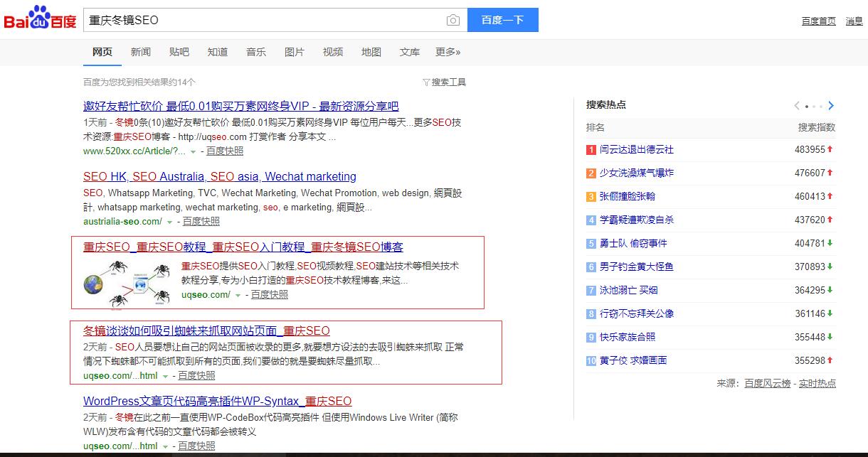This screenshot has height=457, width=868.
Task: Click rank badge 2 in hot search list
Action: pyautogui.click(x=591, y=173)
